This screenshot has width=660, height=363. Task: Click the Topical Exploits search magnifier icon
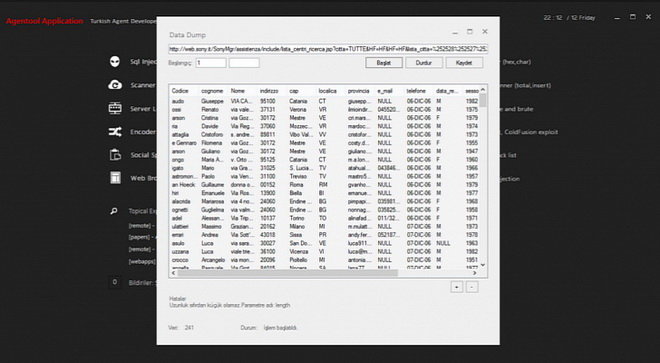(114, 211)
